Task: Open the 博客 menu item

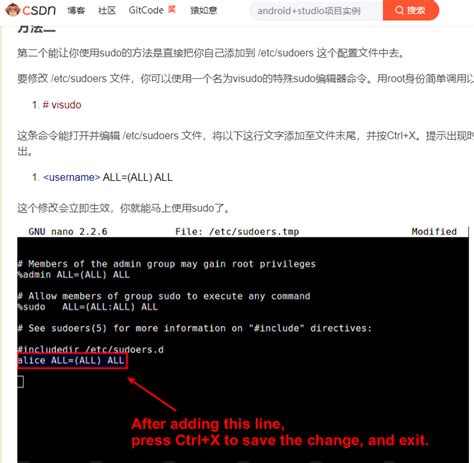Action: point(76,10)
